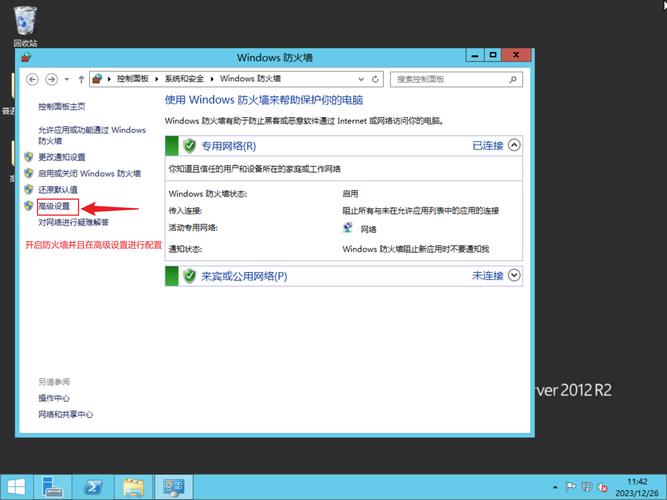Click the 搜索控制面板 search field
Image resolution: width=667 pixels, height=500 pixels.
tap(456, 79)
